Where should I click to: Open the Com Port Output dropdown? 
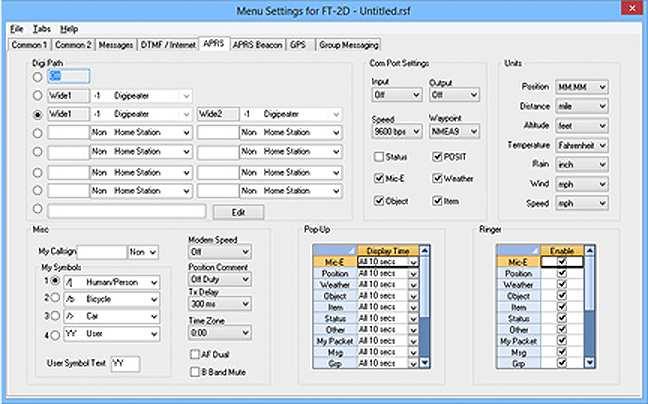(454, 95)
